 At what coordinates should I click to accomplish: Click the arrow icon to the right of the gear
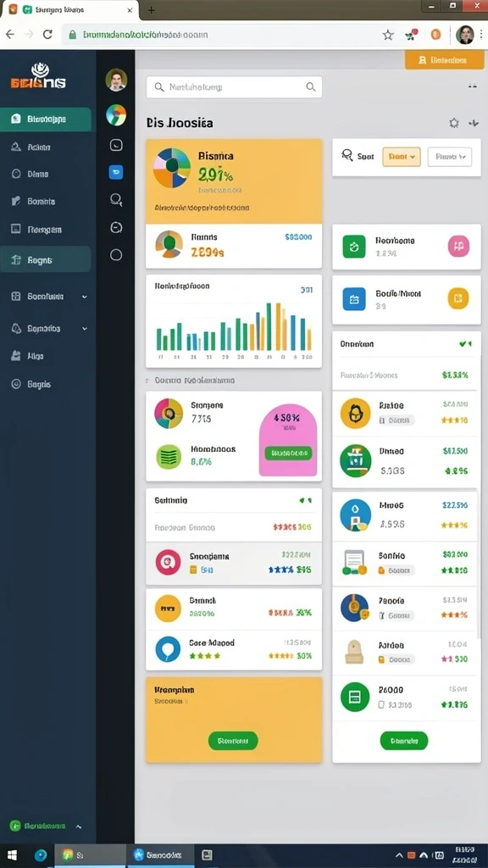474,123
